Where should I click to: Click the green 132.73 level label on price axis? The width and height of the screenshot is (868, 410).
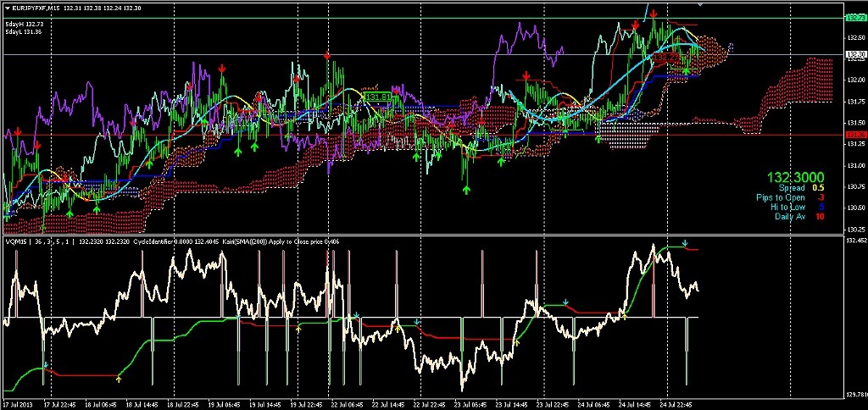click(x=856, y=18)
